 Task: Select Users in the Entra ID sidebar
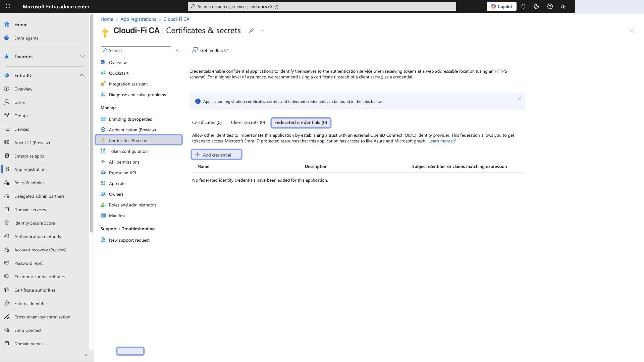19,102
